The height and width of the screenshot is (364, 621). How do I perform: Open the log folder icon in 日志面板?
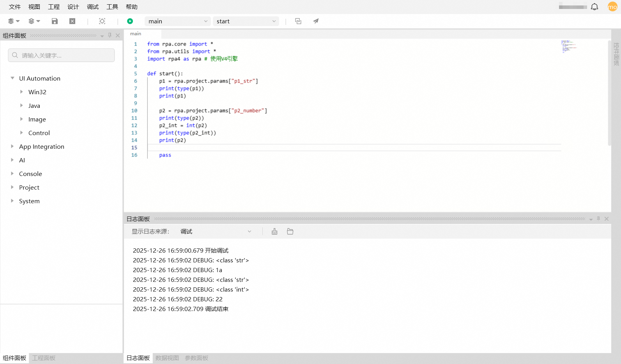[x=290, y=232]
